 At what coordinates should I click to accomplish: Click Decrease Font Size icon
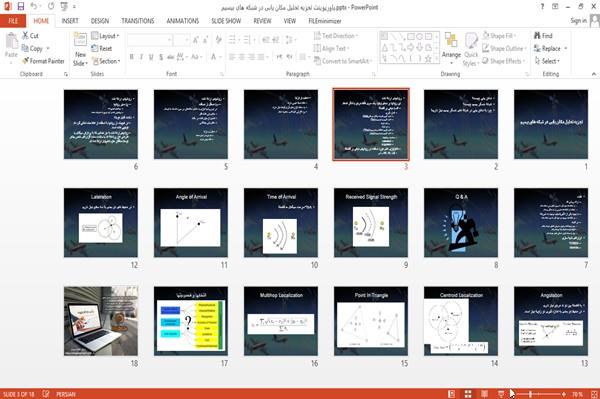tap(205, 39)
